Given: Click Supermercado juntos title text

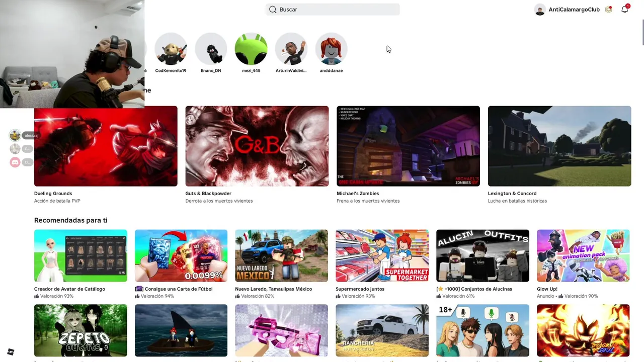Looking at the screenshot, I should click(x=360, y=289).
